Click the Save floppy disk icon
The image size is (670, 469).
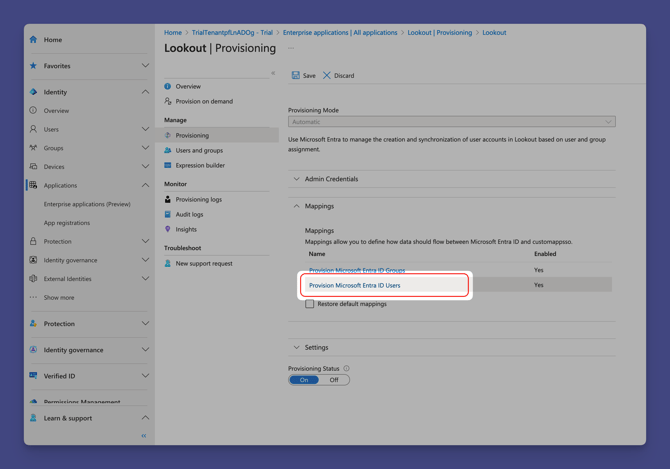click(296, 75)
